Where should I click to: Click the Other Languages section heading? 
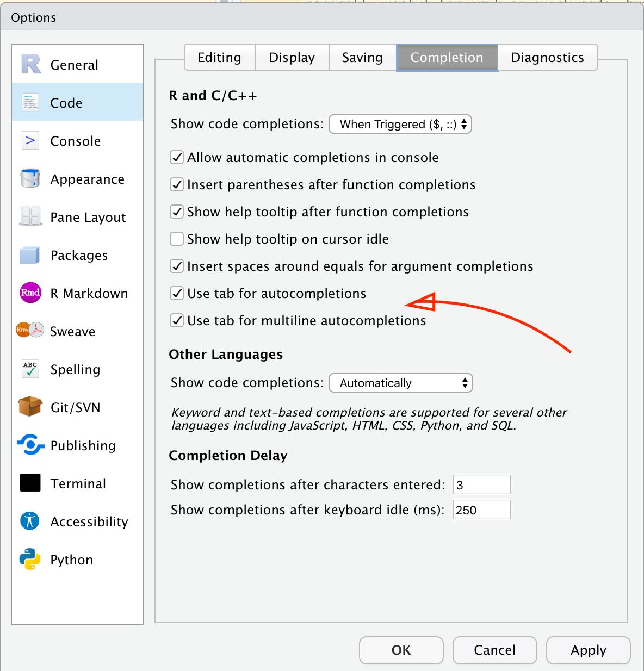(226, 355)
